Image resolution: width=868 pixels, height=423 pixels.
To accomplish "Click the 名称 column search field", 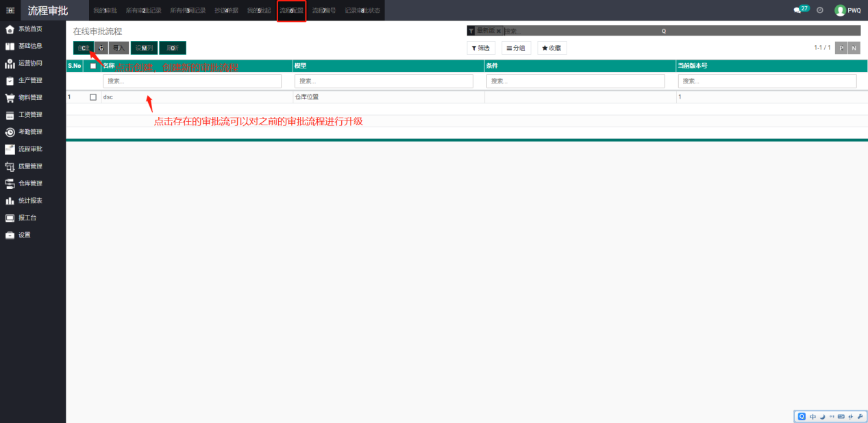I will pos(192,81).
